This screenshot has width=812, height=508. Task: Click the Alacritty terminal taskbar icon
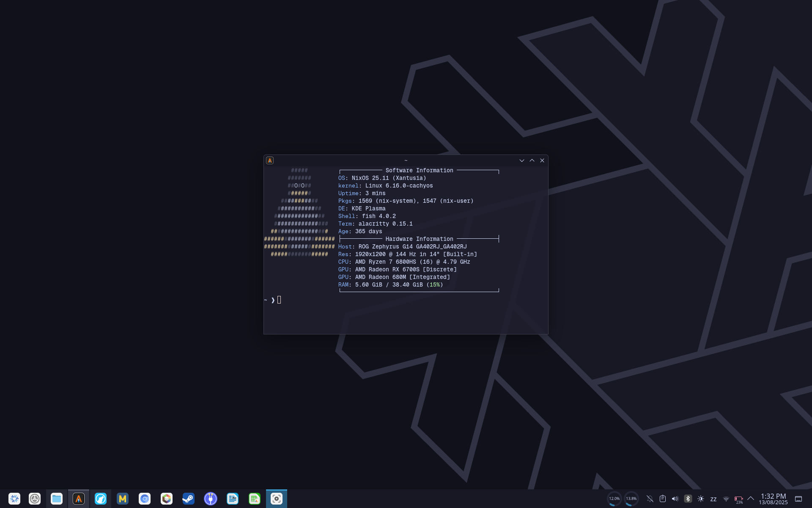pos(79,499)
